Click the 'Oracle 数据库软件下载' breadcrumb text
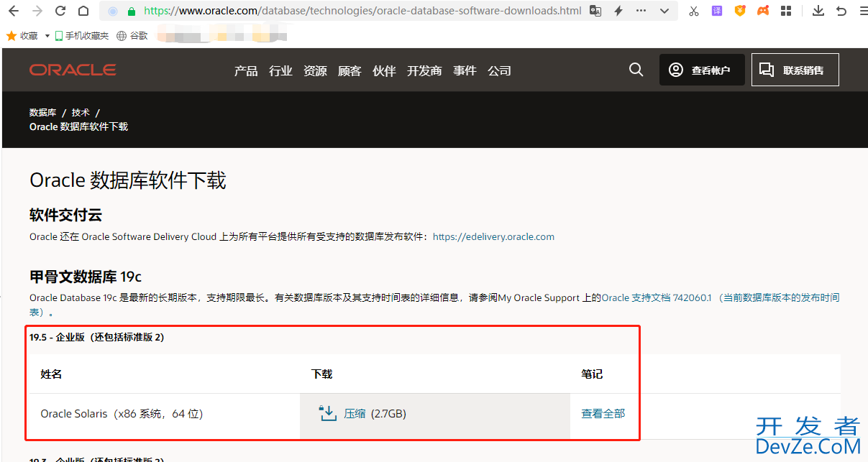868x462 pixels. pos(78,126)
